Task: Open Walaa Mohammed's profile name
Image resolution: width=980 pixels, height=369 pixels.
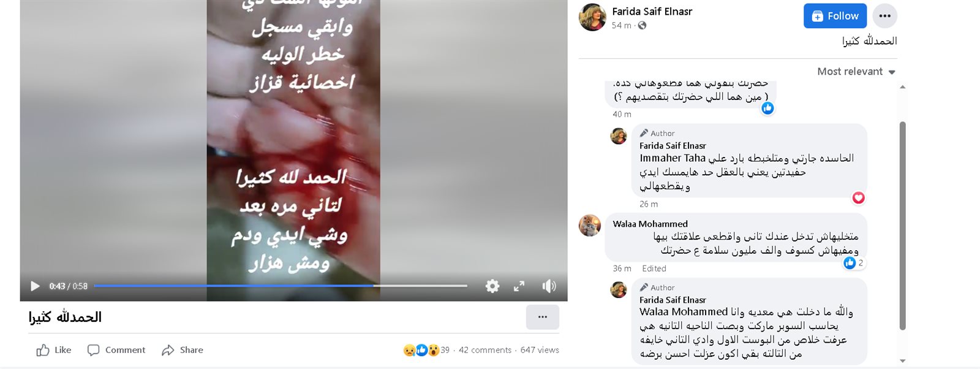Action: 650,224
